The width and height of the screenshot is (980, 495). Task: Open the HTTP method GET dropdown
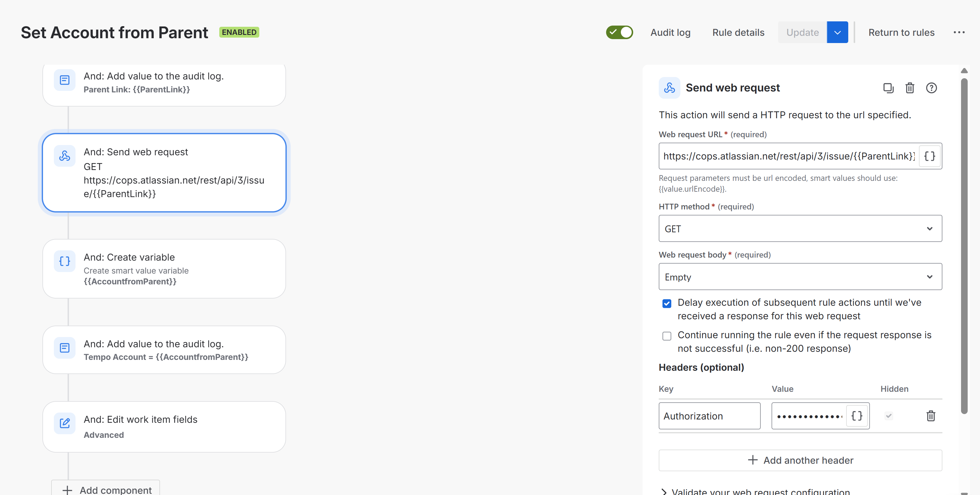[x=800, y=229]
